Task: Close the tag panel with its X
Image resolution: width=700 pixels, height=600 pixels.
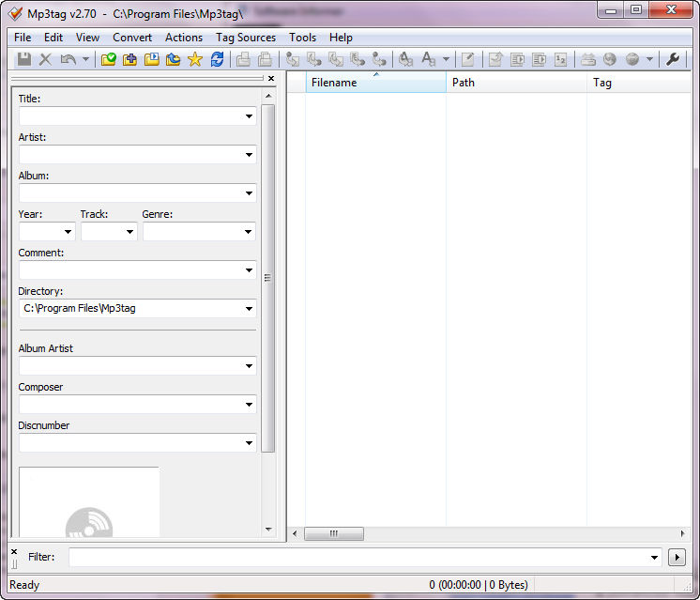Action: 271,78
